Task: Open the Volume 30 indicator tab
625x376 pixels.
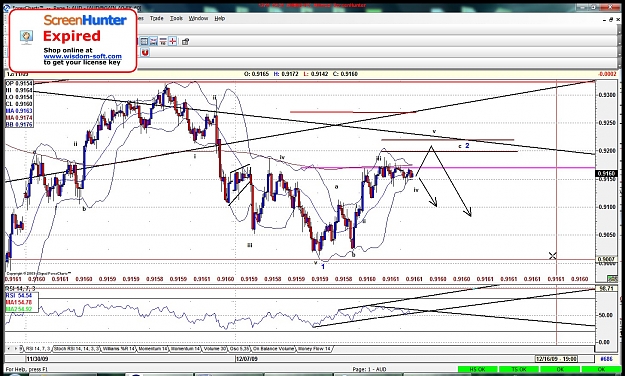Action: [x=214, y=349]
